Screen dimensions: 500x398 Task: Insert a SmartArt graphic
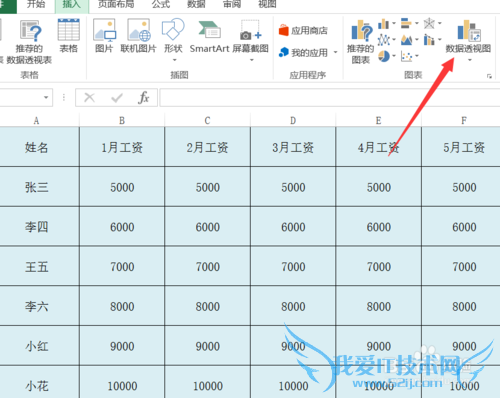click(x=209, y=36)
